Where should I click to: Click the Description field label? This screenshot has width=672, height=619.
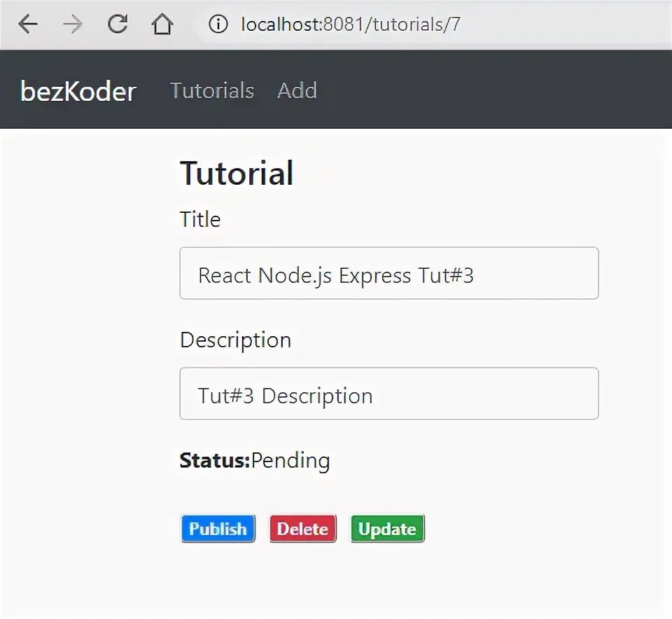235,340
